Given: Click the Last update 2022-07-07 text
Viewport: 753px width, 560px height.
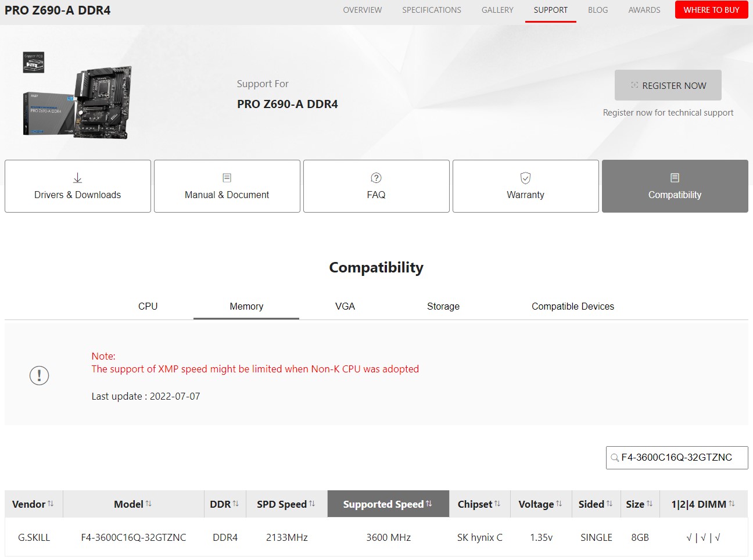Looking at the screenshot, I should (146, 396).
